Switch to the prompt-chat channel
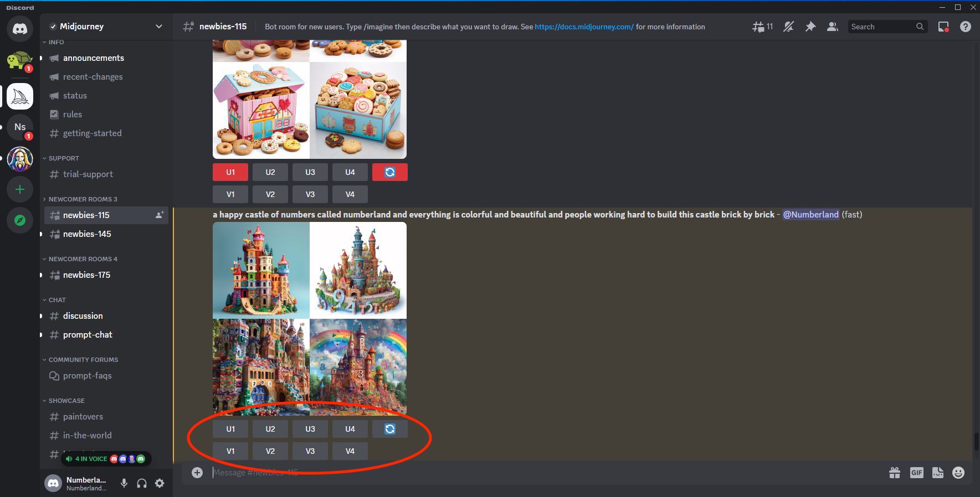Screen dimensions: 980x497 coord(88,335)
